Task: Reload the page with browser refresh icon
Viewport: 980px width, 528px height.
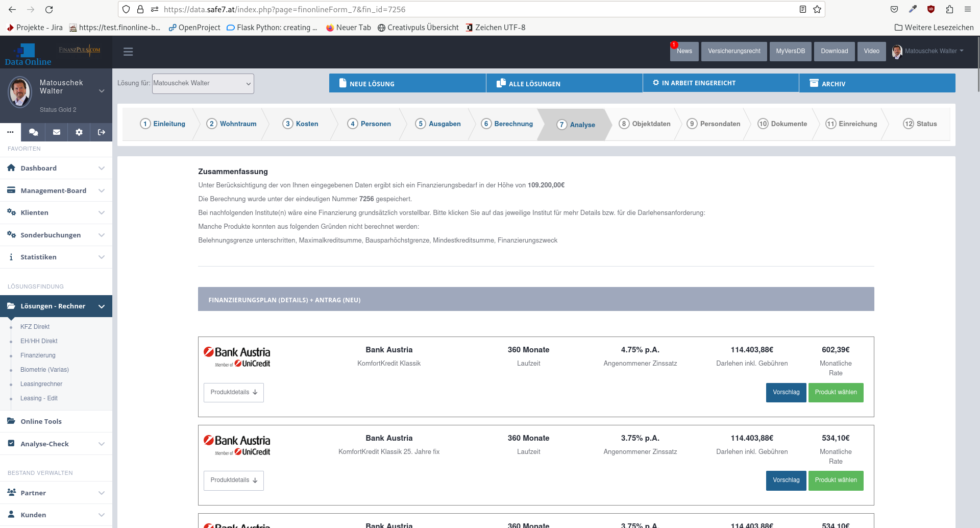Action: click(x=49, y=9)
